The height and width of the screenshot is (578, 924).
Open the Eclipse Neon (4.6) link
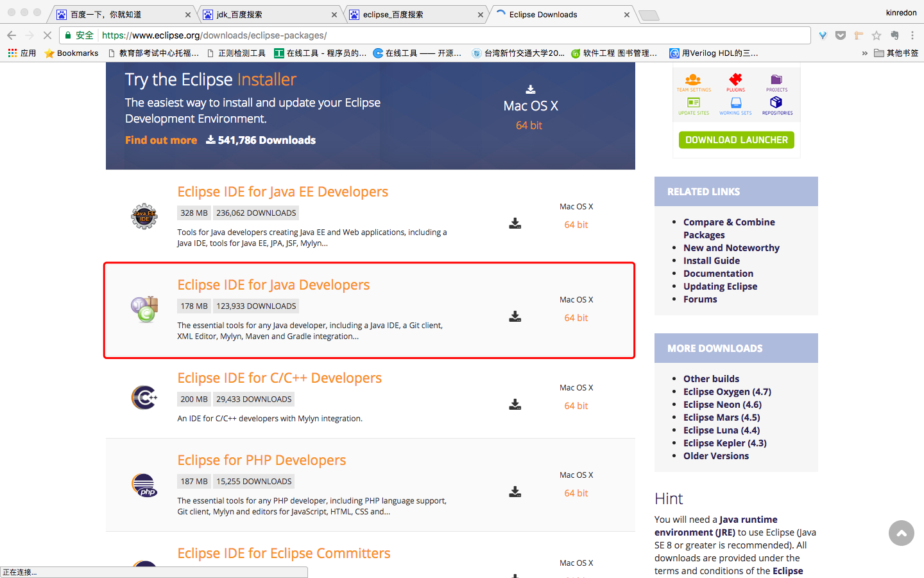point(723,405)
